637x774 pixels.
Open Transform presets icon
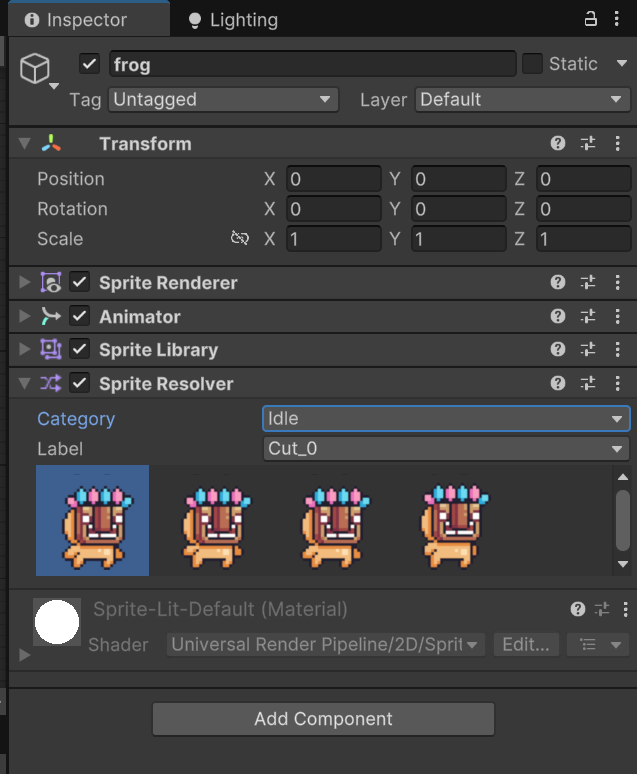(x=588, y=143)
